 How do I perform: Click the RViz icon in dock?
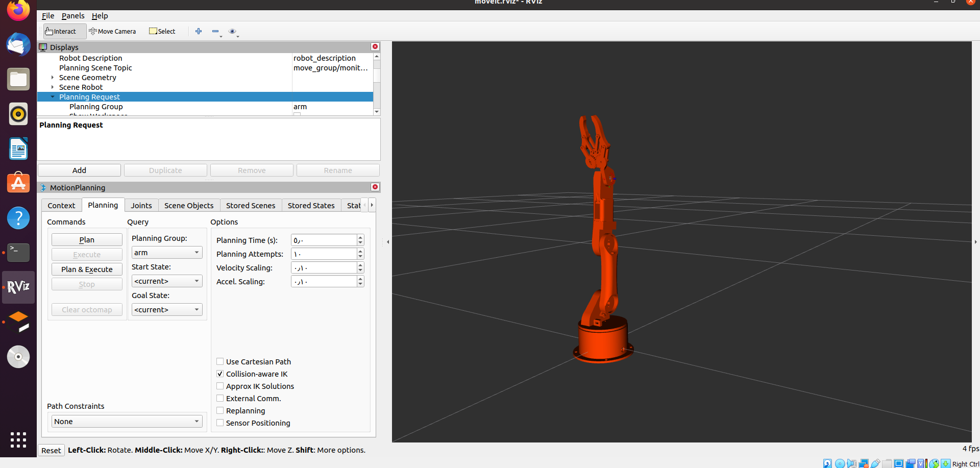tap(18, 287)
